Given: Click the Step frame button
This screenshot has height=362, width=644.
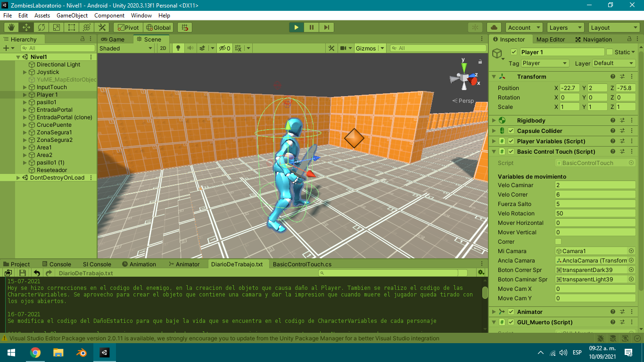Looking at the screenshot, I should coord(326,27).
